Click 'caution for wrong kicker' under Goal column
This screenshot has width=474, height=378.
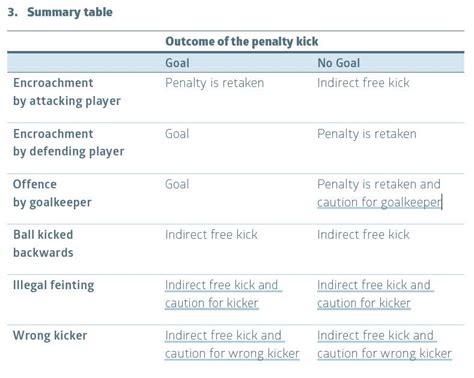232,354
